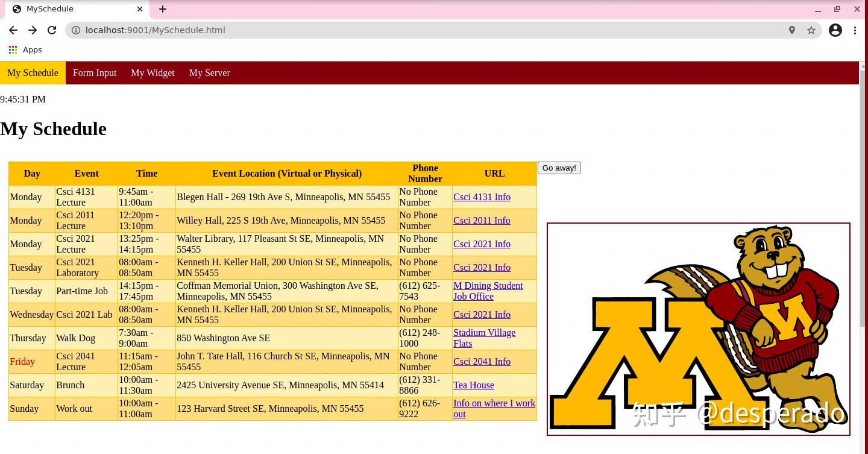The height and width of the screenshot is (454, 868).
Task: View site information icon in address bar
Action: pos(76,30)
